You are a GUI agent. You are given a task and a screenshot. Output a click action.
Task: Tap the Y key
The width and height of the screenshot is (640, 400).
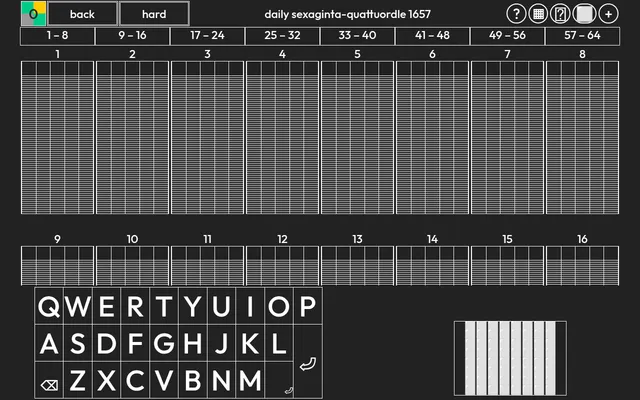(193, 306)
